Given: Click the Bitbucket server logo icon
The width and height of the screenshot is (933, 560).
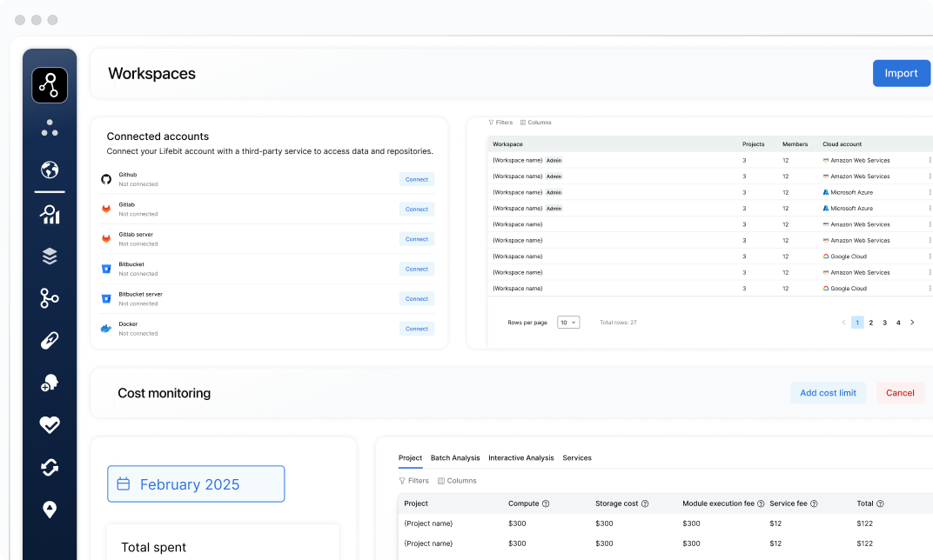Looking at the screenshot, I should [x=106, y=298].
